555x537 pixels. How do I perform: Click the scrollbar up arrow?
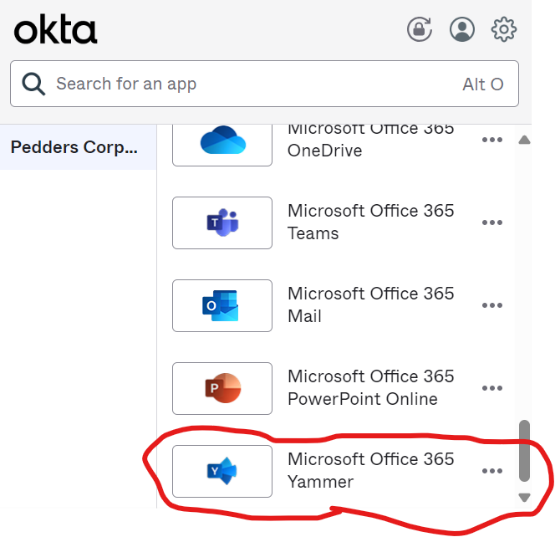coord(524,140)
